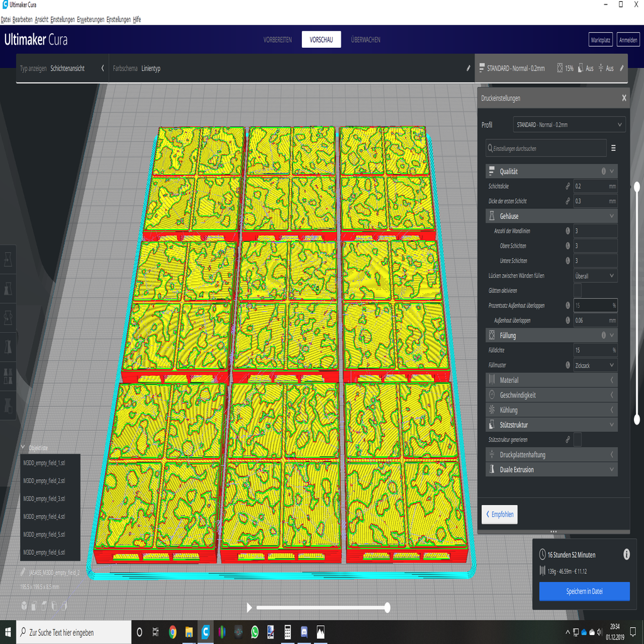This screenshot has height=644, width=644.
Task: Select the Per Model Settings tool
Action: 8,376
